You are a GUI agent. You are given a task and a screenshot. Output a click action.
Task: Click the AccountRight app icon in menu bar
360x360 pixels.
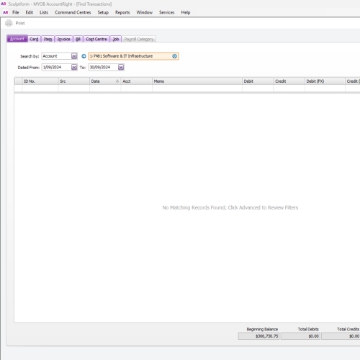pyautogui.click(x=5, y=12)
